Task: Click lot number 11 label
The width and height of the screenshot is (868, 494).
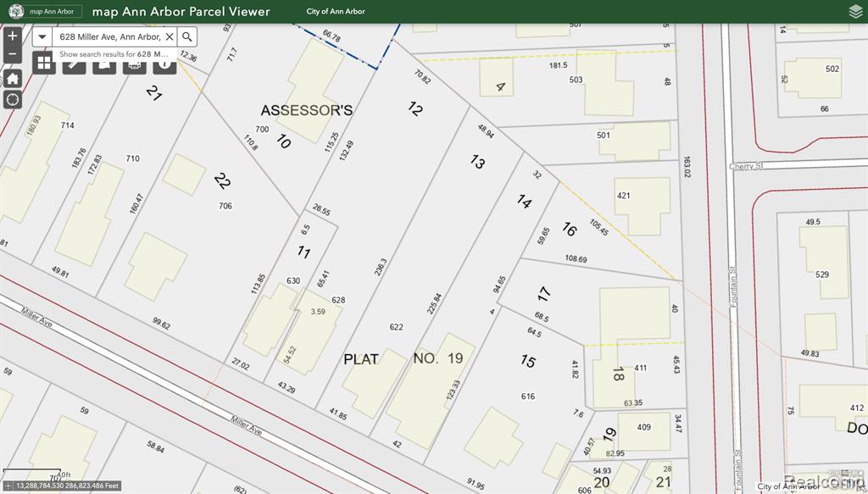Action: coord(303,253)
